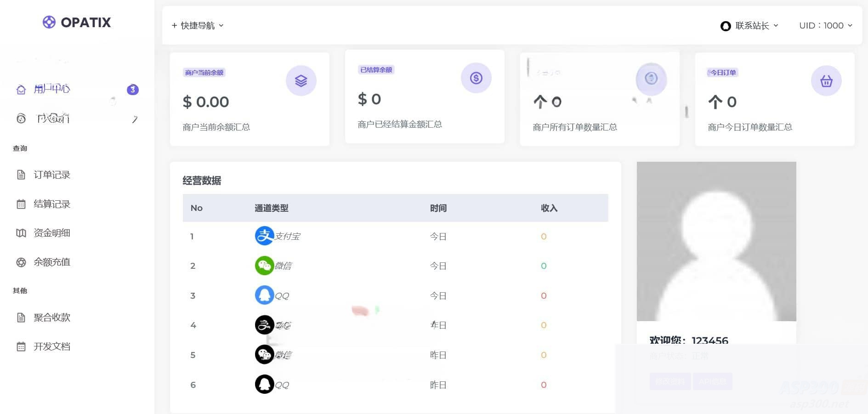Expand the chevron on the second sidebar item
The width and height of the screenshot is (868, 414).
(x=135, y=119)
